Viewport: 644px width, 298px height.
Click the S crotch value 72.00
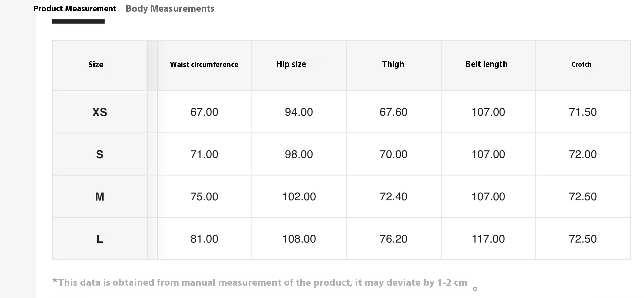(x=583, y=154)
